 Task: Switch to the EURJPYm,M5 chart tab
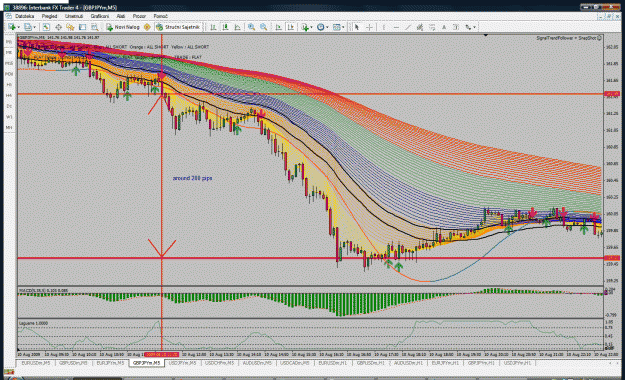[110, 363]
